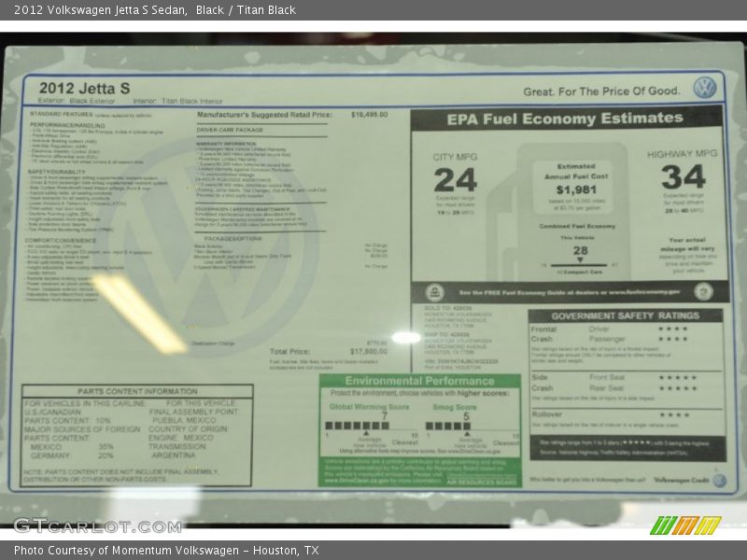Click the "2012 Jetta S" heading
The image size is (747, 560).
(84, 88)
